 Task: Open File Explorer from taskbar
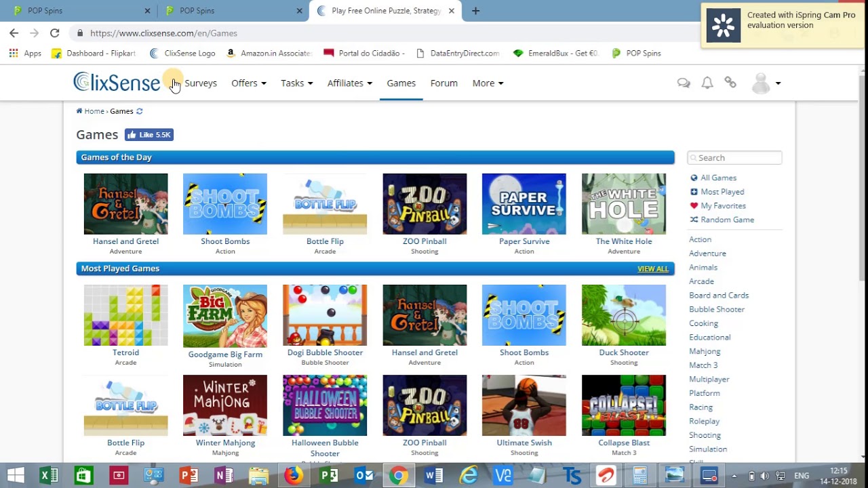tap(258, 476)
